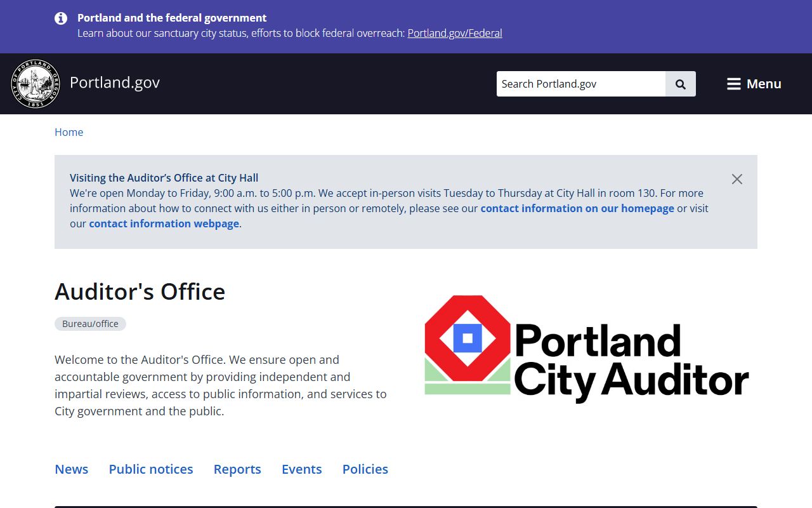The width and height of the screenshot is (812, 508).
Task: Click the Auditor's Office page heading
Action: tap(140, 291)
